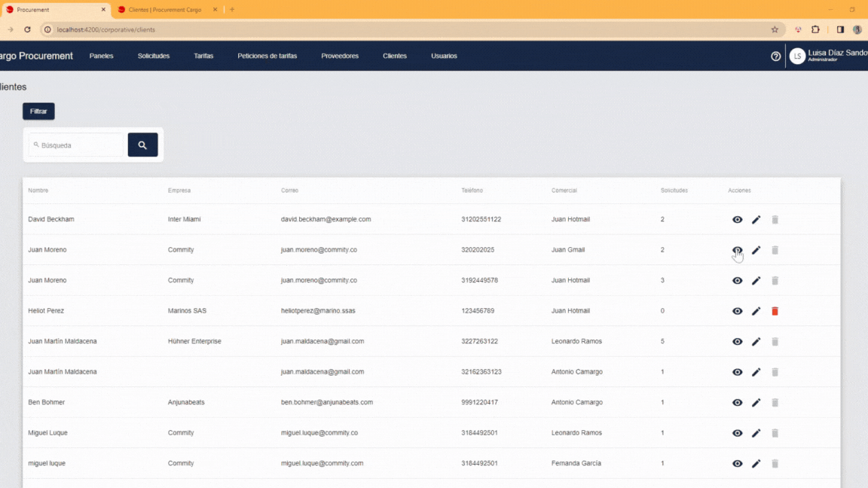
Task: Bookmark this page with star icon
Action: pyautogui.click(x=774, y=29)
